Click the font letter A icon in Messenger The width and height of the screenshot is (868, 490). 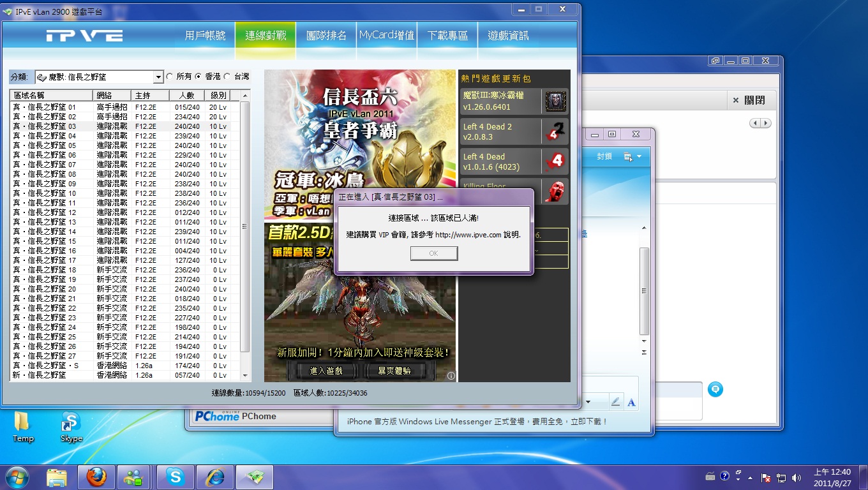tap(631, 402)
